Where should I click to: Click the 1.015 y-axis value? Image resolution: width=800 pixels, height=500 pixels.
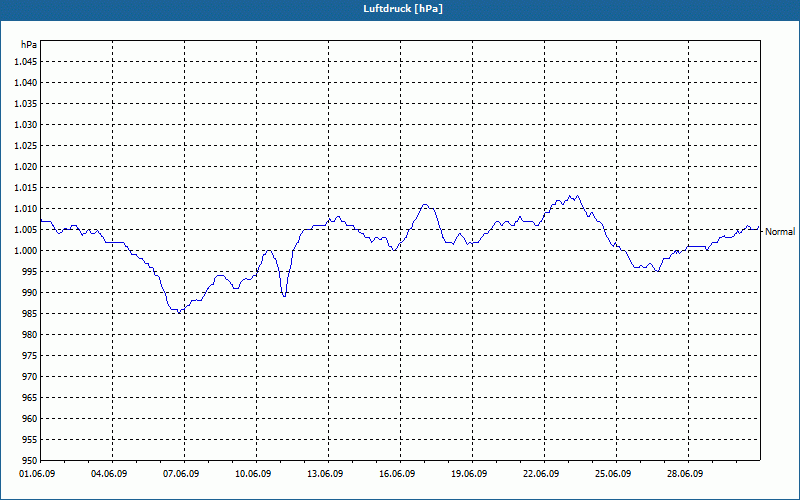pos(27,188)
